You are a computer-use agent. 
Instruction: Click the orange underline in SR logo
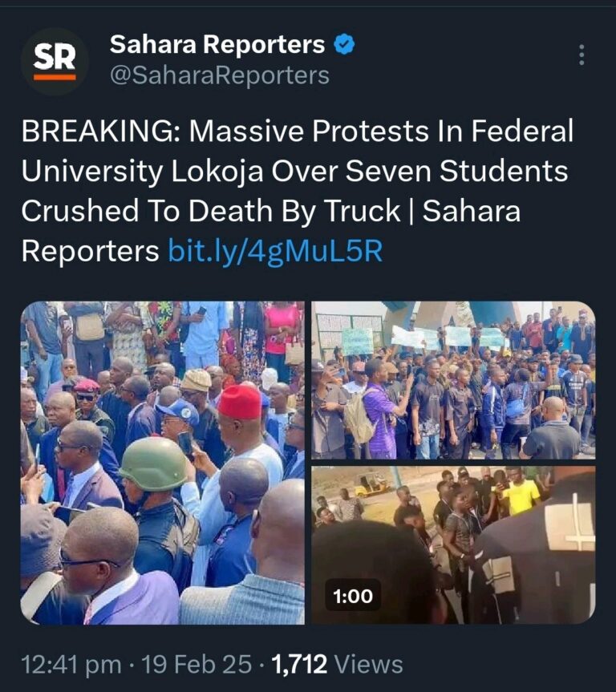click(55, 77)
